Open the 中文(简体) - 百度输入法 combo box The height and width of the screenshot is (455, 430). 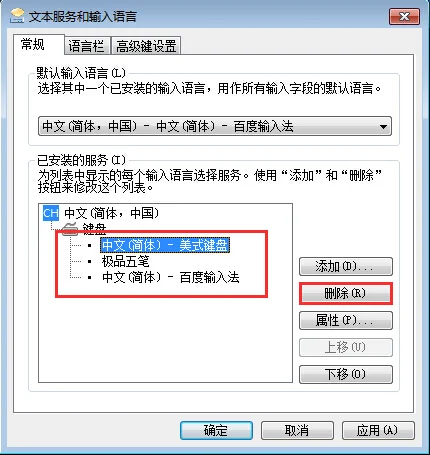point(215,126)
